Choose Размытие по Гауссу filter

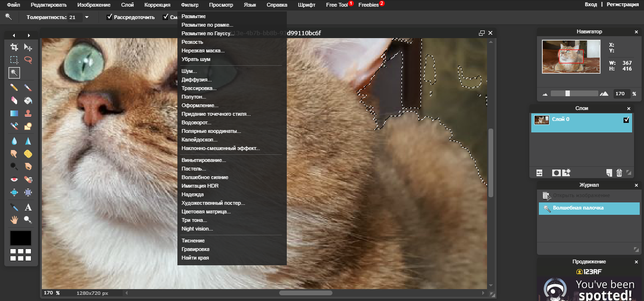207,33
